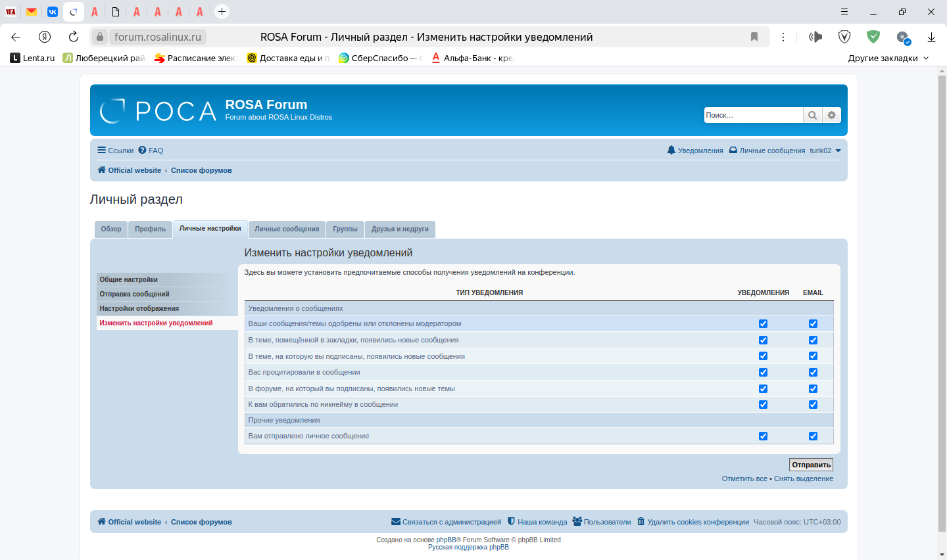Switch to the Профиль tab
947x560 pixels.
(x=151, y=229)
